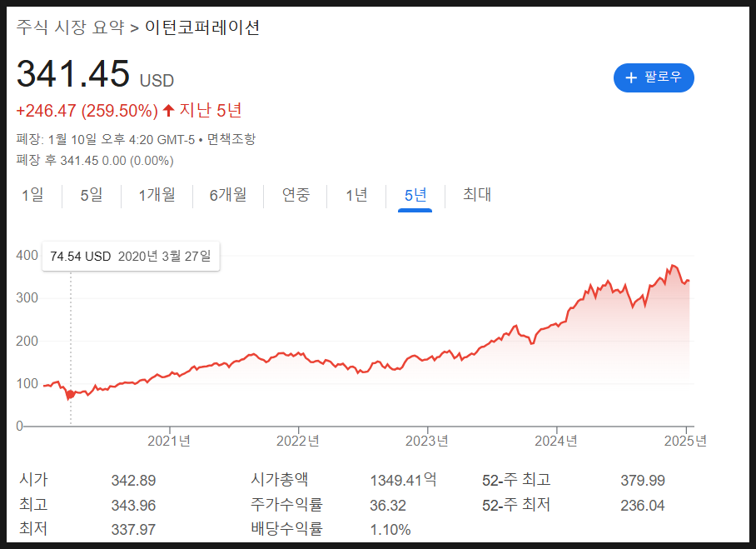Click the 100 y-axis label
This screenshot has width=756, height=549.
(x=27, y=383)
